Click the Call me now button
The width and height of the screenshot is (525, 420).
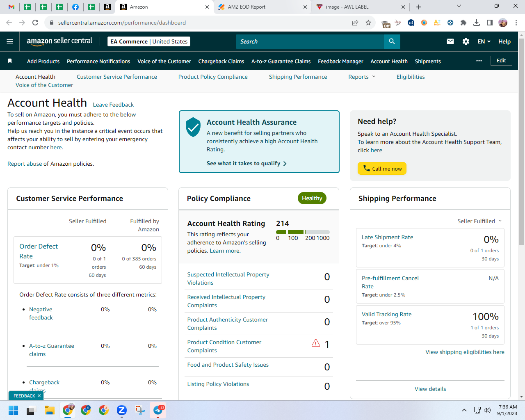[382, 169]
